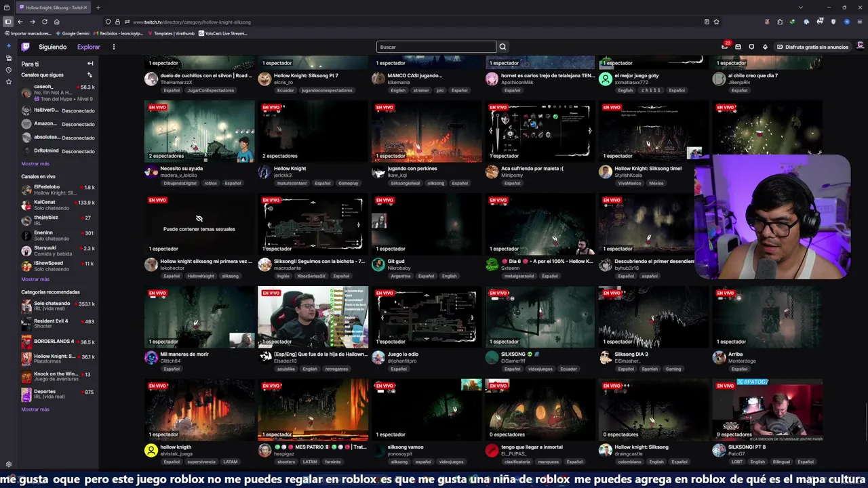Viewport: 868px width, 488px height.
Task: Open the Mil maneras de morir stream thumbnail
Action: pos(199,317)
